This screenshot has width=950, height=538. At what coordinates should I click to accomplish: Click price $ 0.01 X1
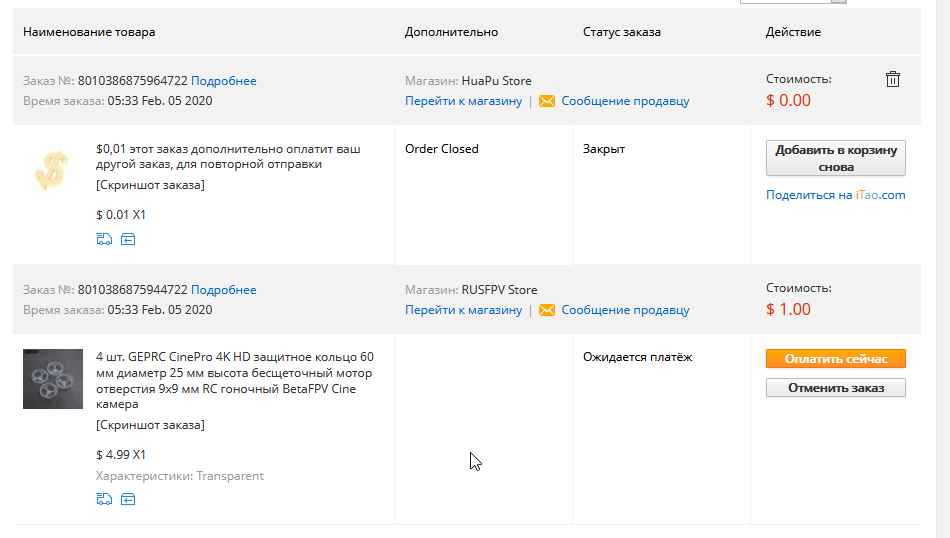[121, 214]
